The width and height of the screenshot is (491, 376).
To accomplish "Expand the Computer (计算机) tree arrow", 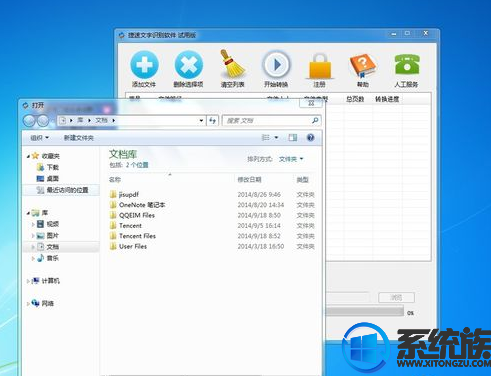I will pos(28,281).
